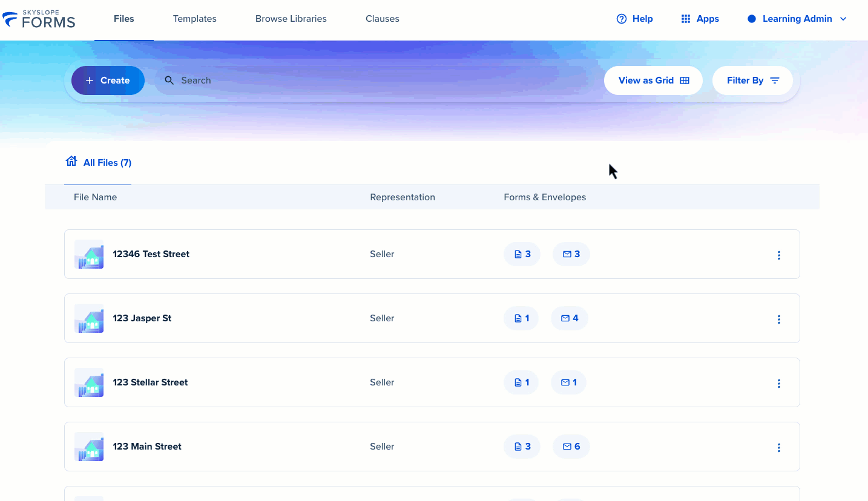Screen dimensions: 868x501
Task: View envelopes count for 123 Jasper St
Action: click(570, 318)
